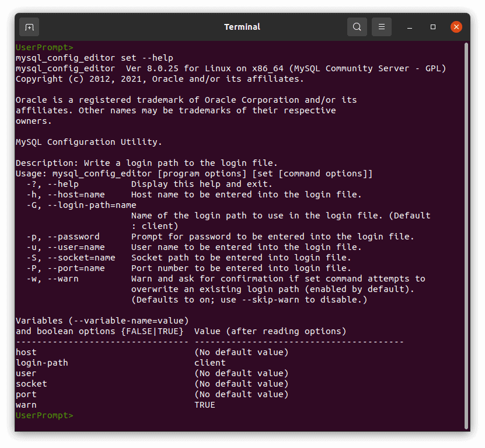The width and height of the screenshot is (485, 448).
Task: Open a new terminal tab
Action: (x=29, y=27)
